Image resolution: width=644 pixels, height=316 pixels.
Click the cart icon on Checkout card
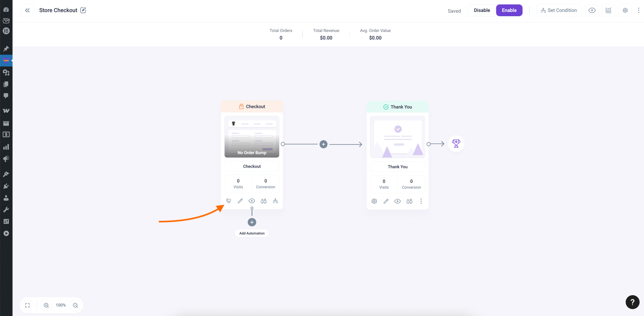click(229, 201)
